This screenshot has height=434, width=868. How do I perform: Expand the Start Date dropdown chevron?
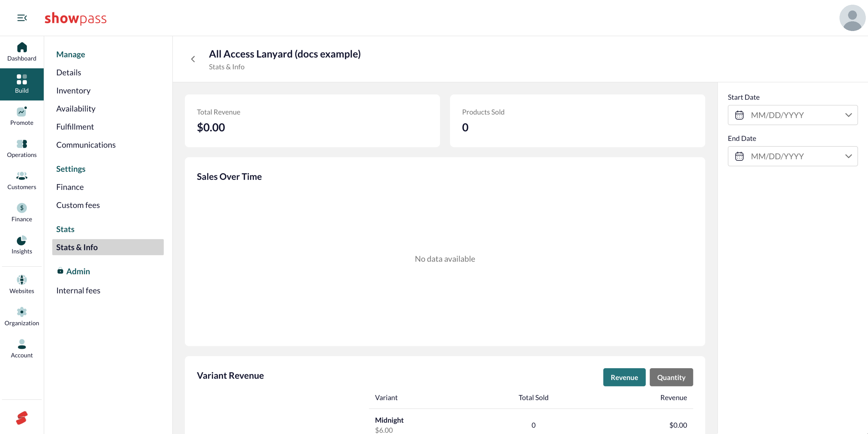coord(848,115)
